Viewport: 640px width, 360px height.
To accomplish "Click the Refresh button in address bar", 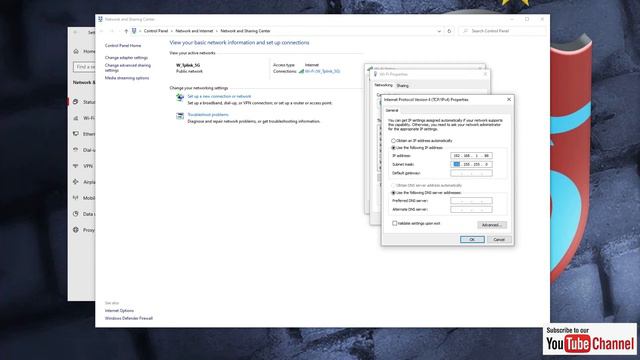I will tap(449, 31).
